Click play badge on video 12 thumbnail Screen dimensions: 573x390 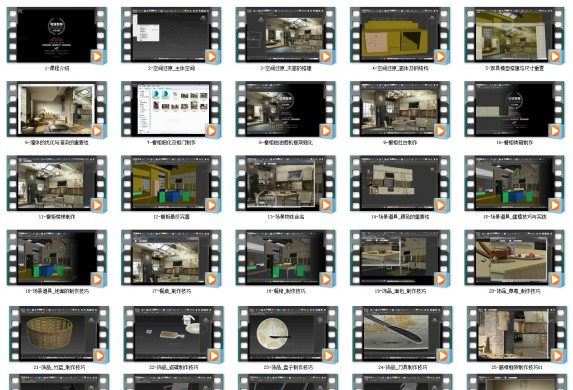pos(211,205)
